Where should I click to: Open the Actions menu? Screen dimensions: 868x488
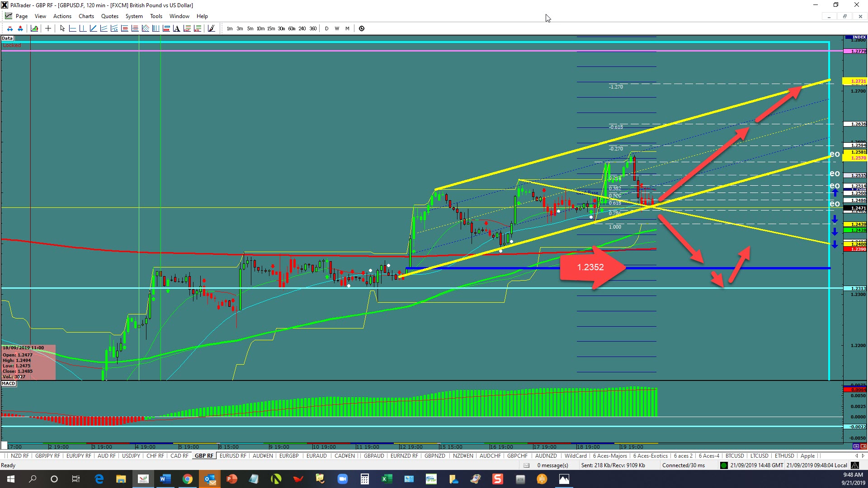(x=62, y=16)
